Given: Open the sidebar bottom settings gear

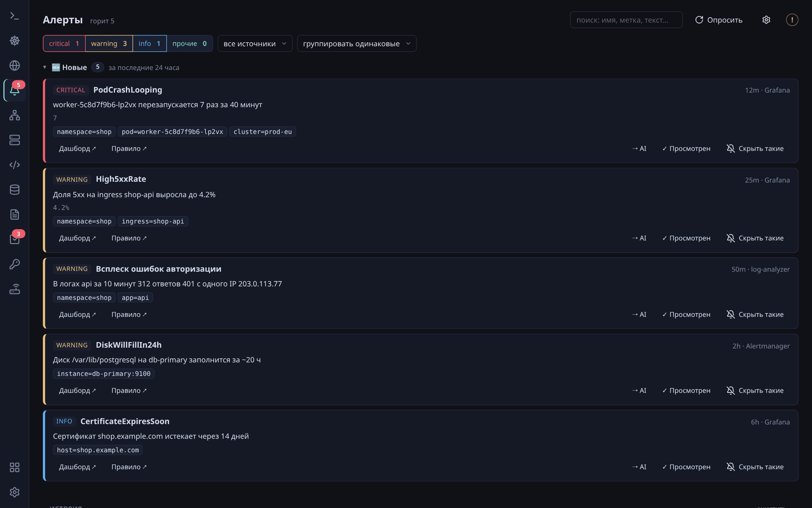Looking at the screenshot, I should point(14,492).
